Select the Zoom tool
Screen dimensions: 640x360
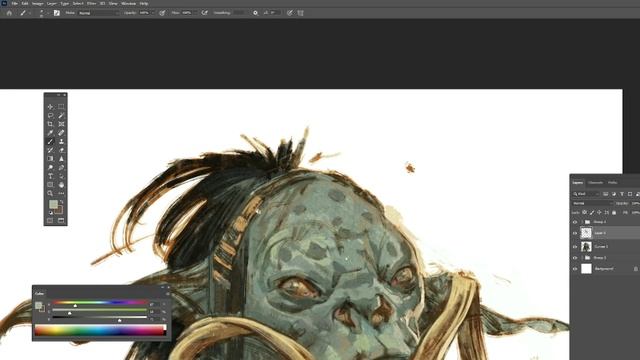[x=50, y=193]
